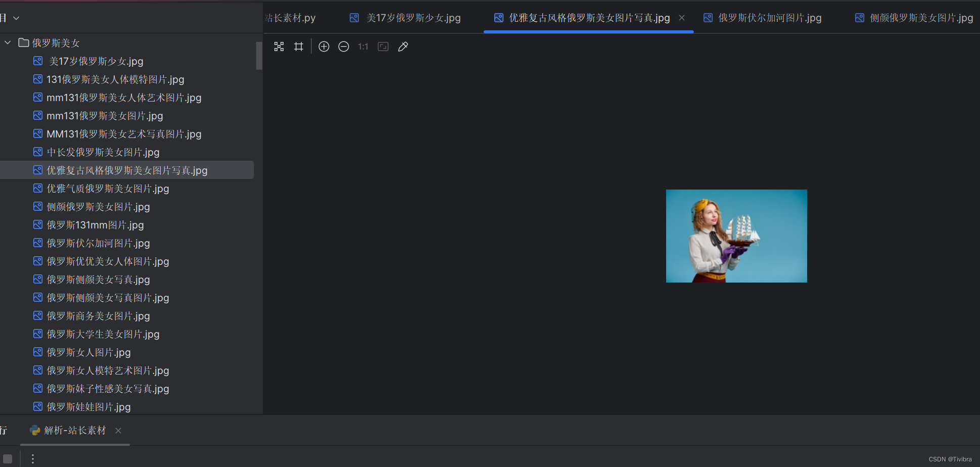
Task: Toggle 1:1 actual size zoom
Action: pos(362,46)
